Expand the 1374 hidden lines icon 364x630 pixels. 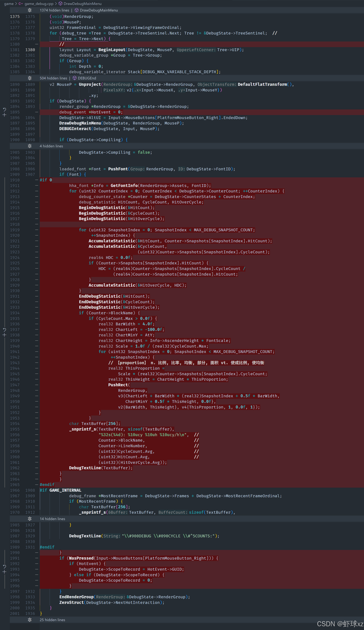click(x=30, y=10)
